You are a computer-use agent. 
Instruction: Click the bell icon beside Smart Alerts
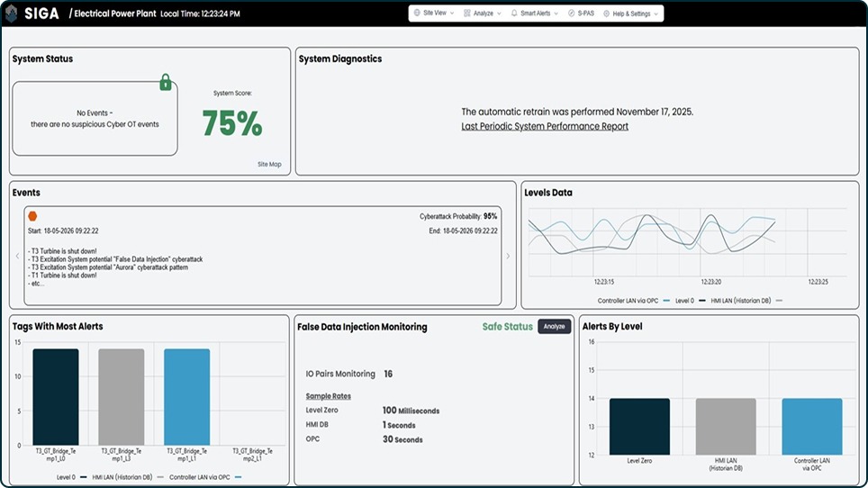click(x=514, y=14)
